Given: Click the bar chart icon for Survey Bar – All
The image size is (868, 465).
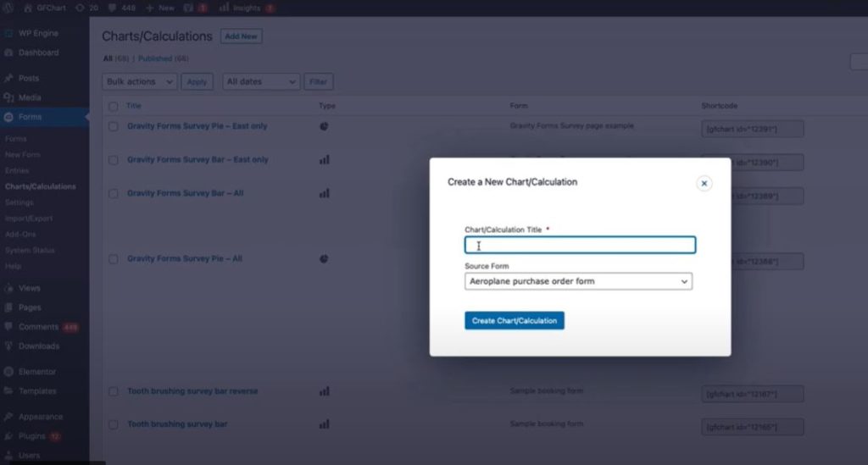Looking at the screenshot, I should (x=324, y=193).
